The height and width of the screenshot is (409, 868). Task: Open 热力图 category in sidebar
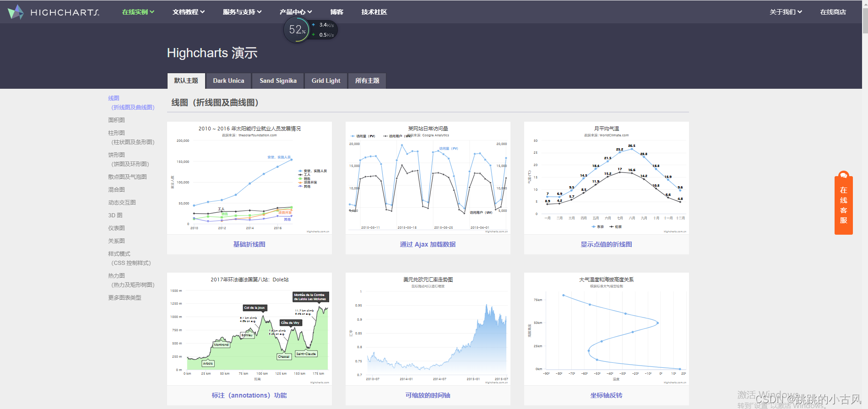131,280
